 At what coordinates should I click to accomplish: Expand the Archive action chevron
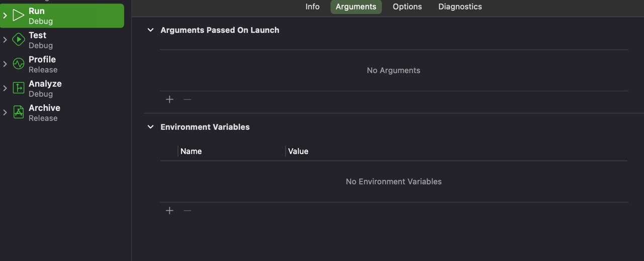pos(5,112)
